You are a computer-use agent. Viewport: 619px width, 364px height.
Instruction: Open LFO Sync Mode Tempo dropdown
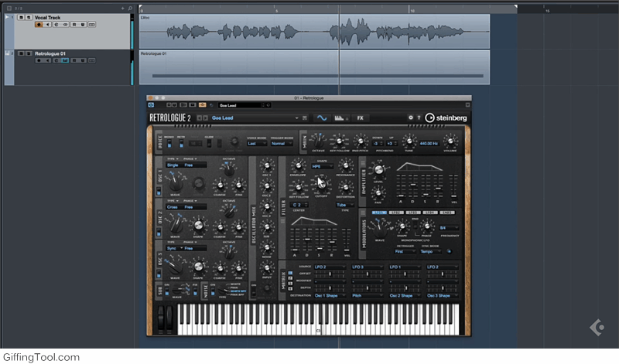click(x=430, y=252)
